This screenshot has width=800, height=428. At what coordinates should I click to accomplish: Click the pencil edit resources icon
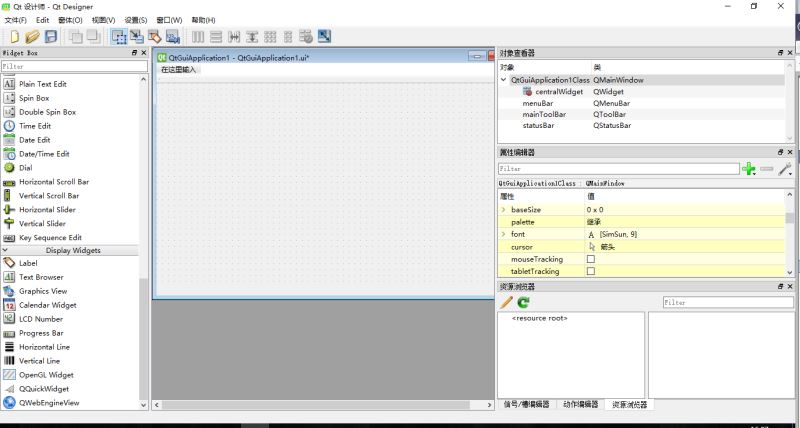[506, 303]
